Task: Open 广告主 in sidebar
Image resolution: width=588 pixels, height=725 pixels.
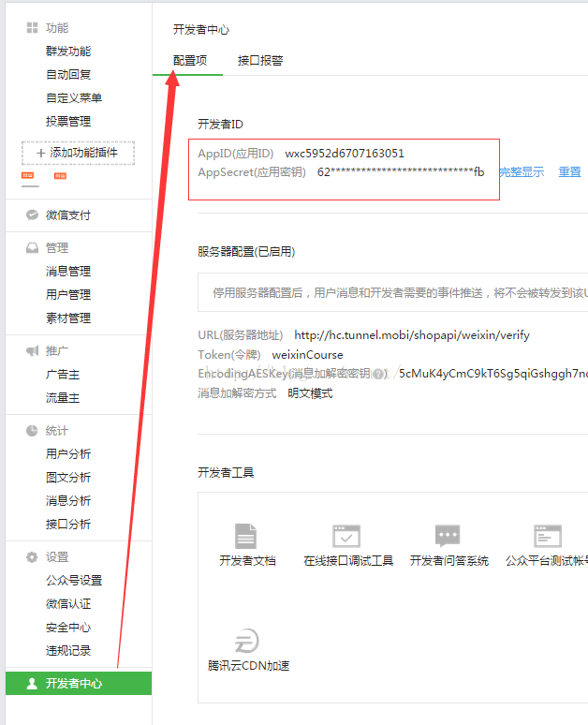Action: coord(63,374)
